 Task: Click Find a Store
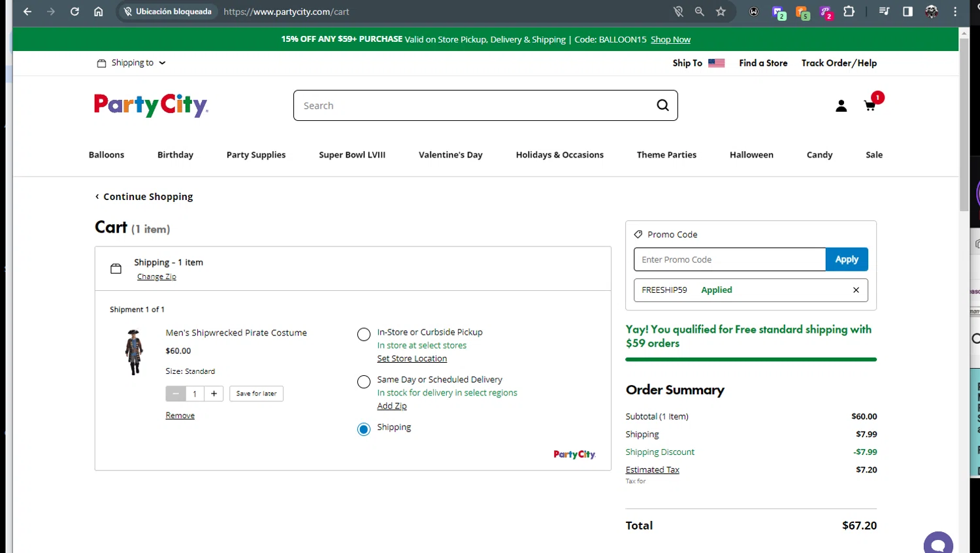point(763,63)
